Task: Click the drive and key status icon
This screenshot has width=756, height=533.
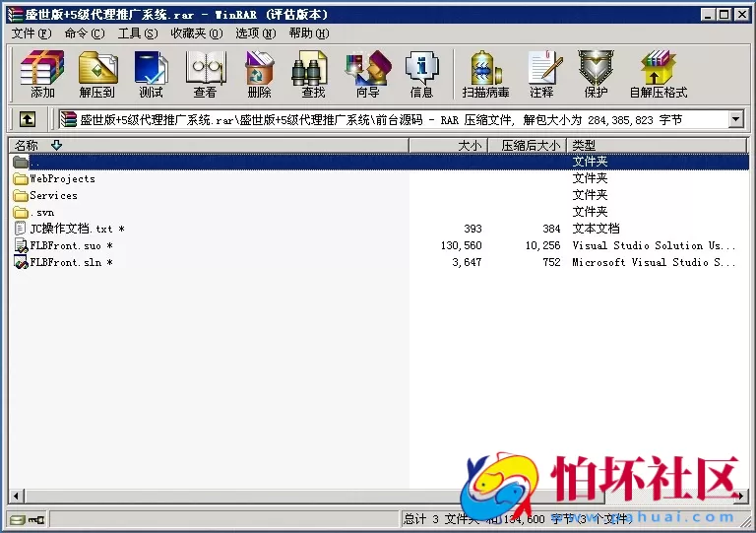Action: (x=27, y=519)
